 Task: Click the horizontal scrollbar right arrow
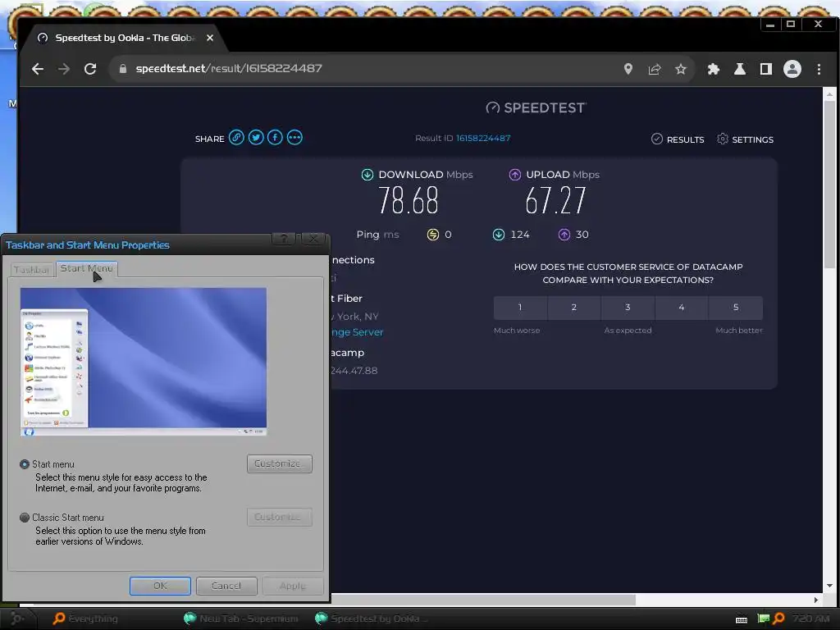tap(816, 600)
